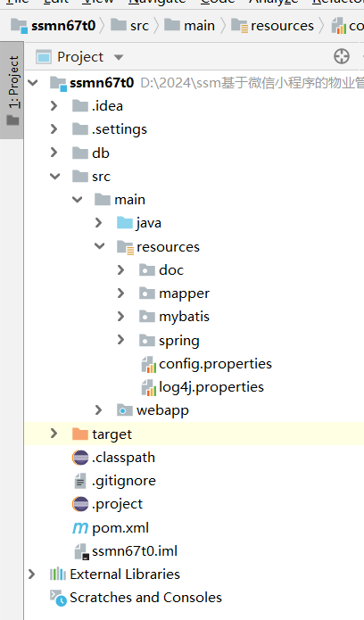Expand the webapp folder
This screenshot has width=364, height=620.
[x=99, y=410]
